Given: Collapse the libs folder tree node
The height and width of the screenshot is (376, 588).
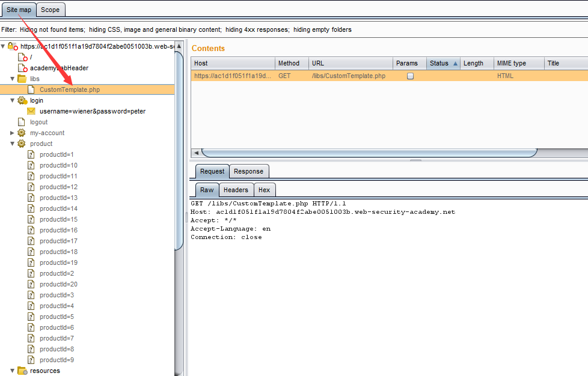Looking at the screenshot, I should coord(13,79).
